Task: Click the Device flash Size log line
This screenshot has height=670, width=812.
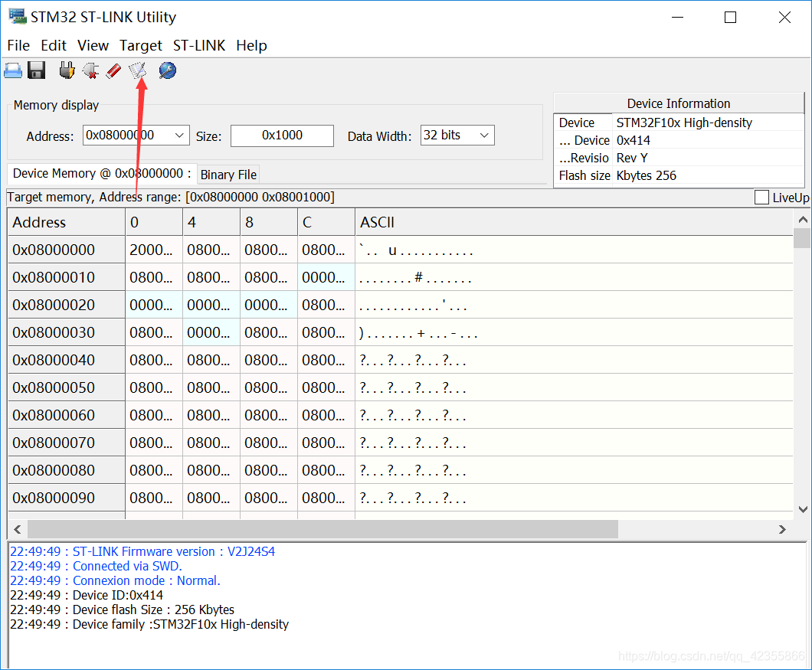Action: (x=123, y=610)
